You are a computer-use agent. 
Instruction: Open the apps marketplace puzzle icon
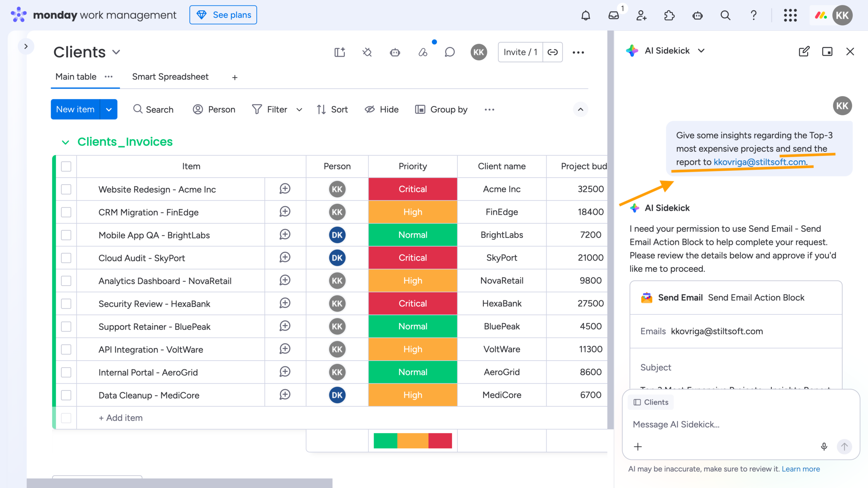[x=669, y=15]
